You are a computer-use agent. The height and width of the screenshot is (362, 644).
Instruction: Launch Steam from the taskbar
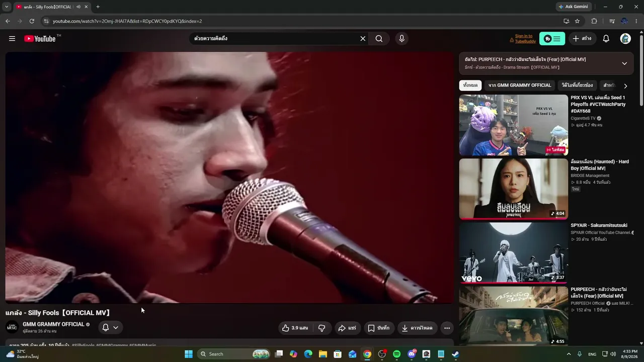[455, 354]
